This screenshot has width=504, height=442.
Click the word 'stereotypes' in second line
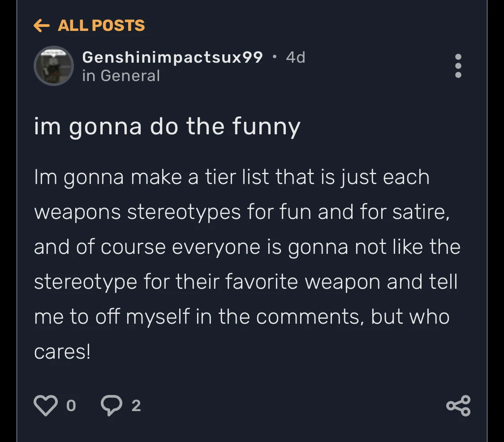tap(184, 212)
